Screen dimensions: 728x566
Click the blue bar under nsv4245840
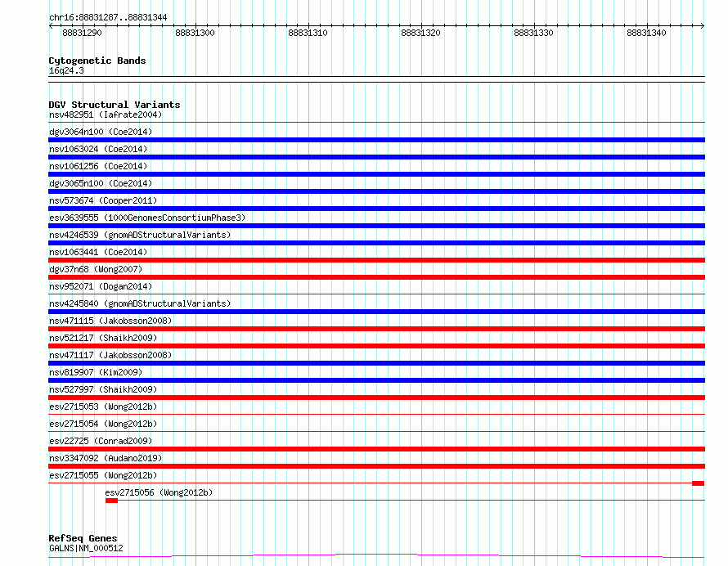376,312
